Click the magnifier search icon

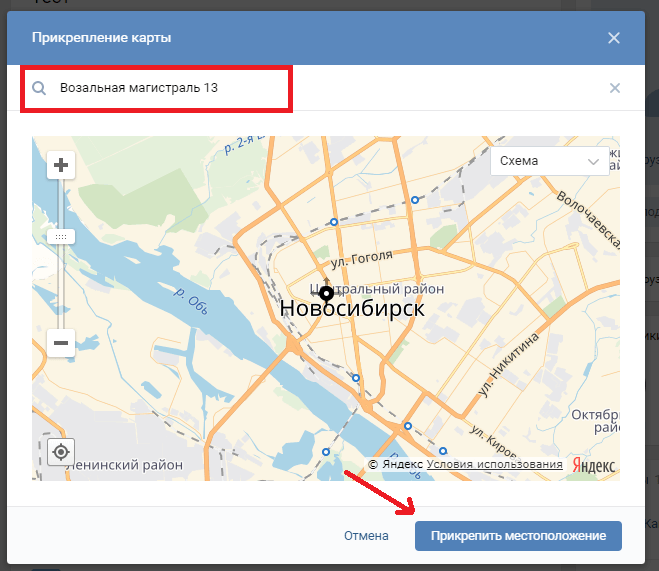click(x=39, y=88)
